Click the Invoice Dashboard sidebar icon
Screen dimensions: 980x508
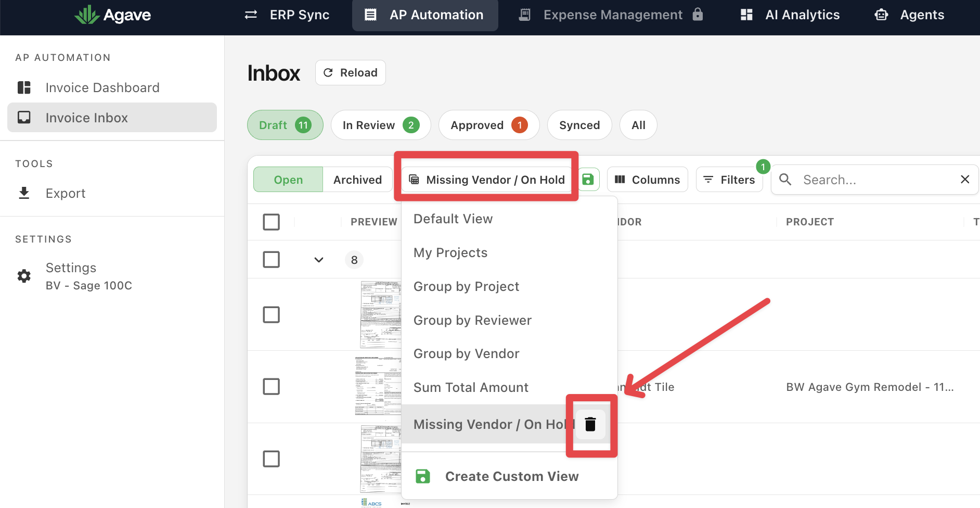tap(24, 87)
